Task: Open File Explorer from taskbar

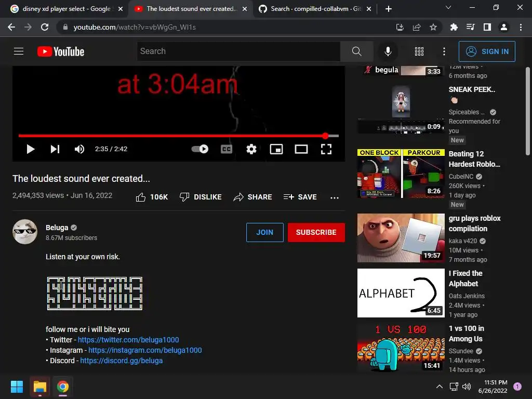Action: tap(39, 387)
